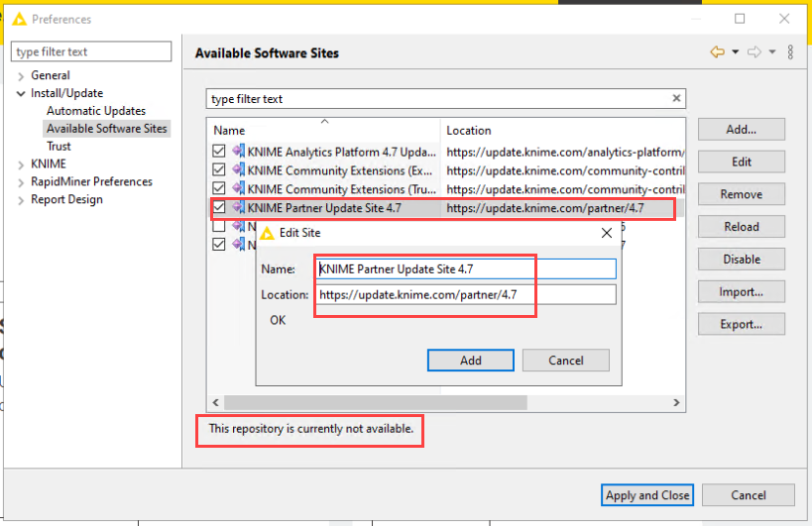Collapse the Install/Update tree node
This screenshot has width=812, height=526.
click(x=21, y=94)
